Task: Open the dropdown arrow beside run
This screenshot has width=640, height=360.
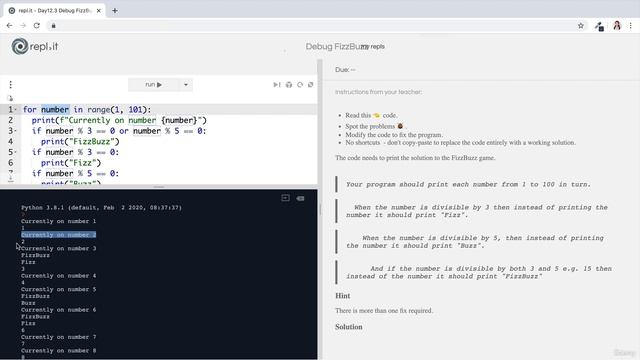Action: point(186,84)
